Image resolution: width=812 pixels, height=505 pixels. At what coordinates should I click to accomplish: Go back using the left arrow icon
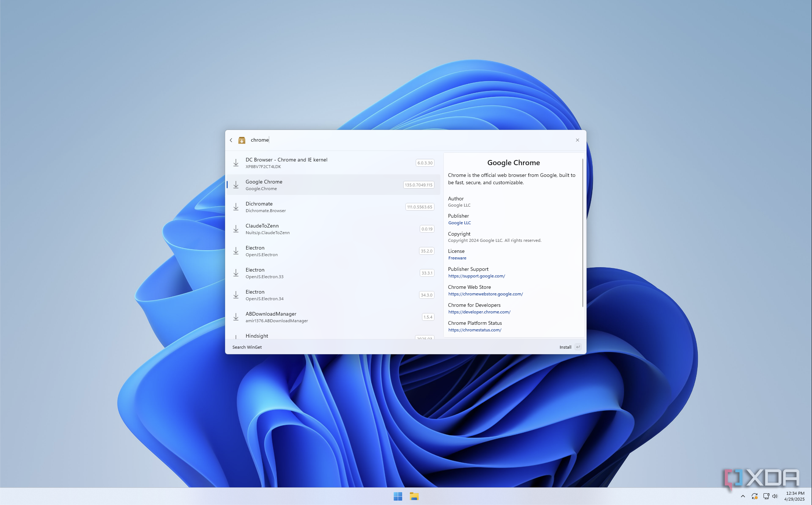[x=231, y=140]
